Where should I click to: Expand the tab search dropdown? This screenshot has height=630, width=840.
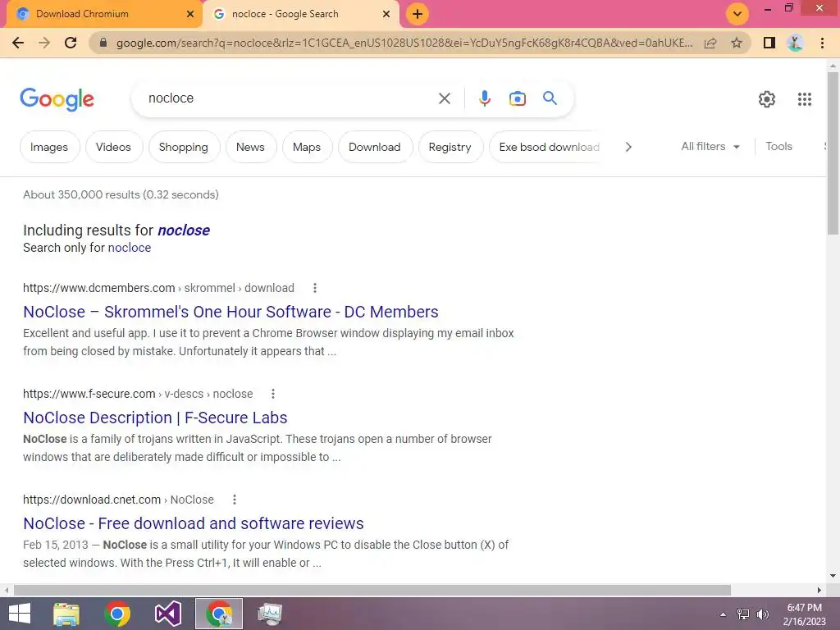click(737, 14)
